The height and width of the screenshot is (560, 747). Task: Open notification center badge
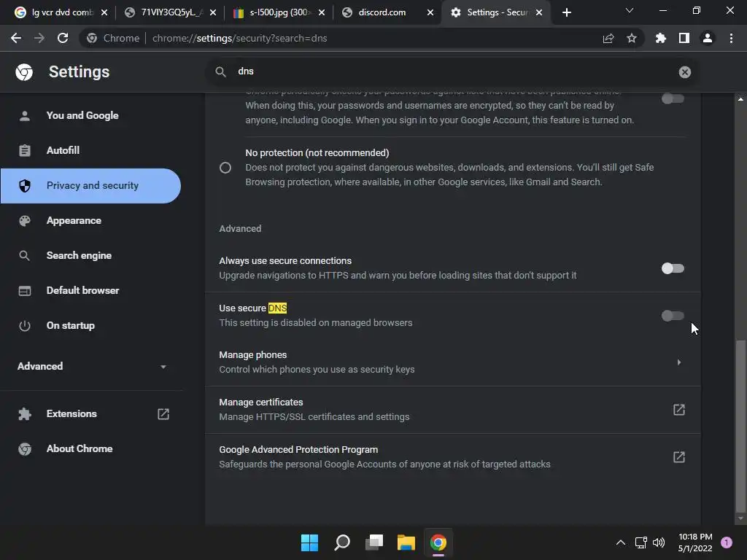(x=727, y=542)
